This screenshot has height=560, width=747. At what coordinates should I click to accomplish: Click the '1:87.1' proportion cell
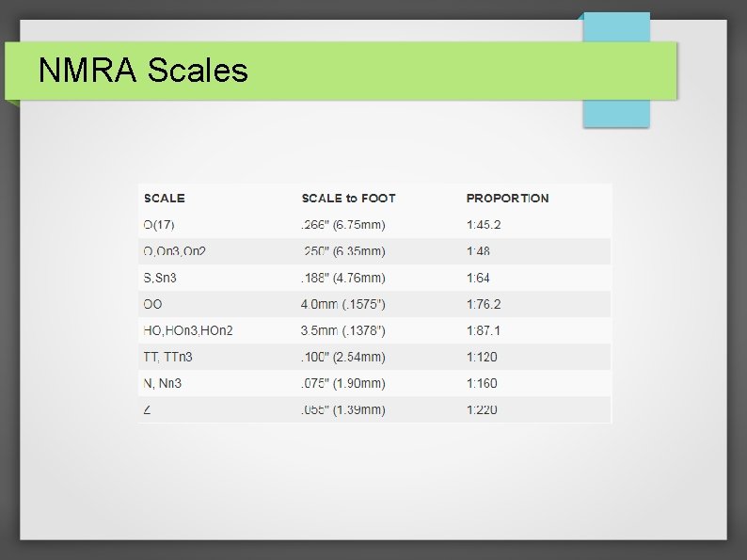(484, 330)
